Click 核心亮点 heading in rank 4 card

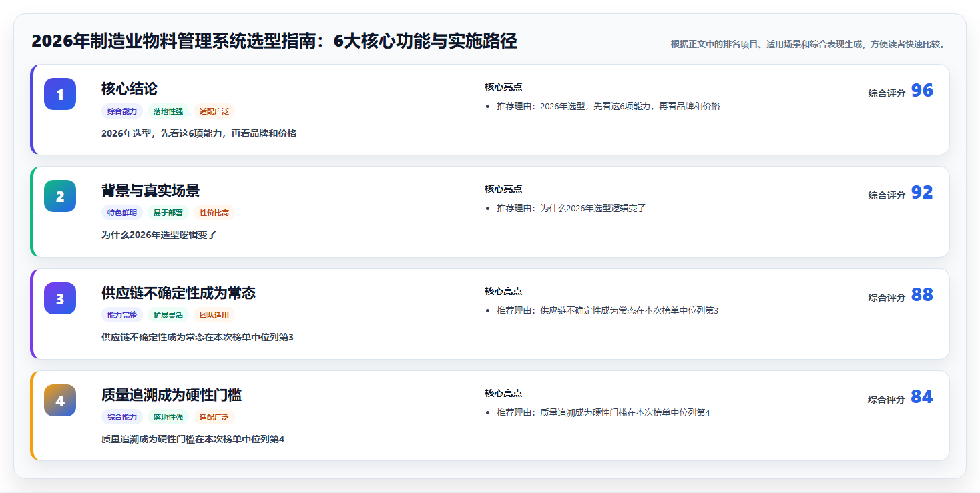tap(503, 393)
